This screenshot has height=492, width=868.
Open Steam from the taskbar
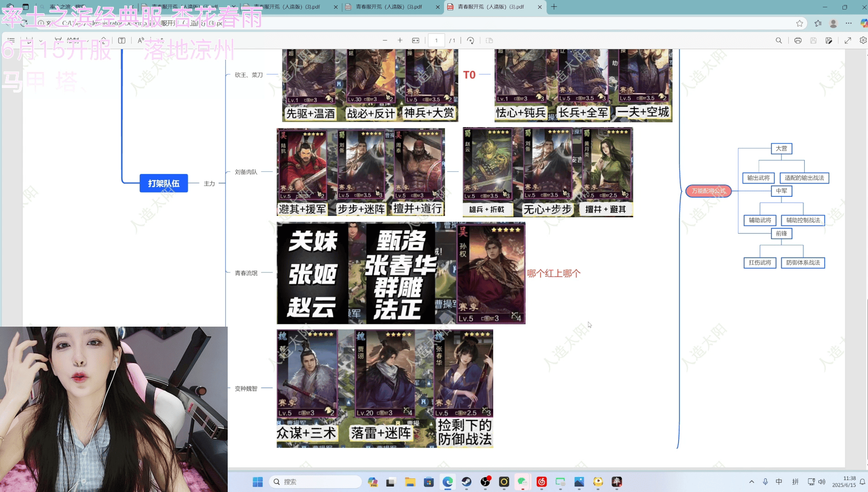[x=466, y=482]
